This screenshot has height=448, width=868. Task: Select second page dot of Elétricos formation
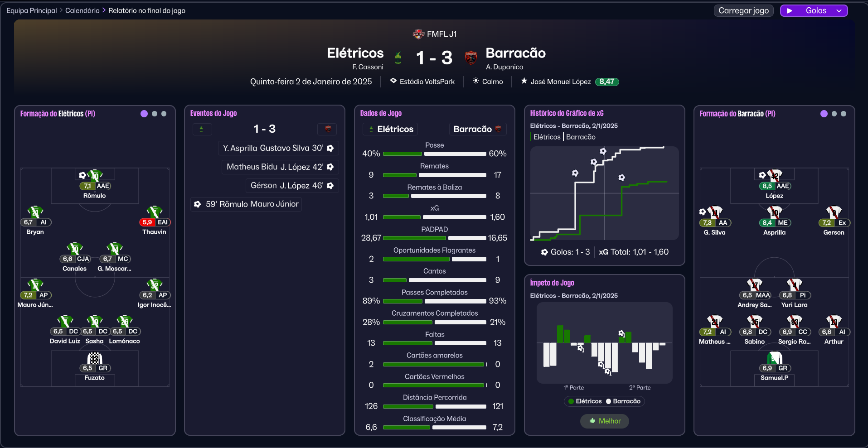point(155,114)
